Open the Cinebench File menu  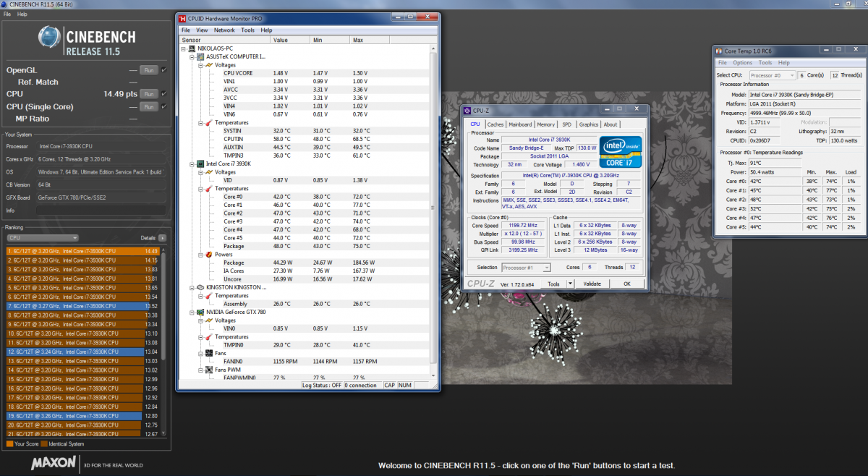pyautogui.click(x=7, y=14)
